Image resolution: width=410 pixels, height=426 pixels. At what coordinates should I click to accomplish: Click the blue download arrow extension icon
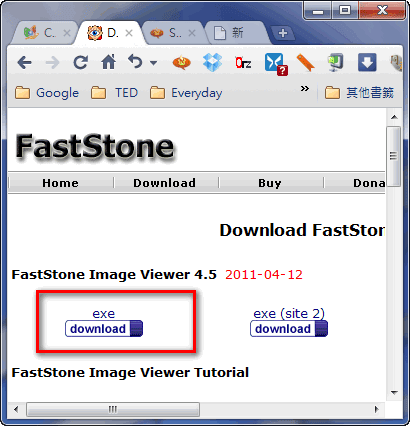coord(367,62)
